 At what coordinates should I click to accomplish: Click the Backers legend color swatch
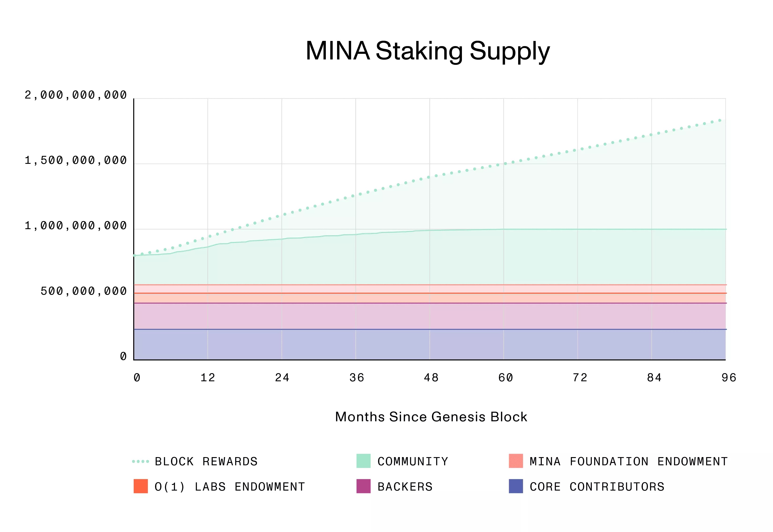363,486
